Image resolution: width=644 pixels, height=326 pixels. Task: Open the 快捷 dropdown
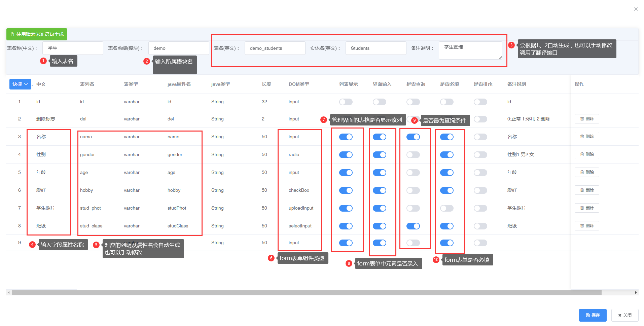pos(20,84)
